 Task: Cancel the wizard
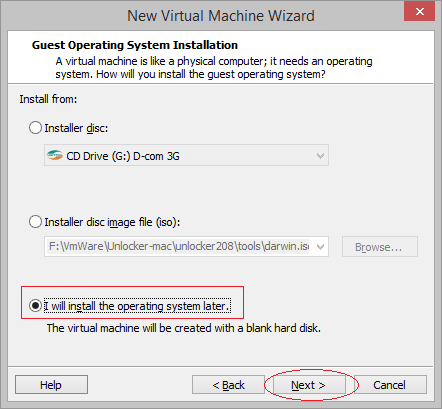pos(389,385)
